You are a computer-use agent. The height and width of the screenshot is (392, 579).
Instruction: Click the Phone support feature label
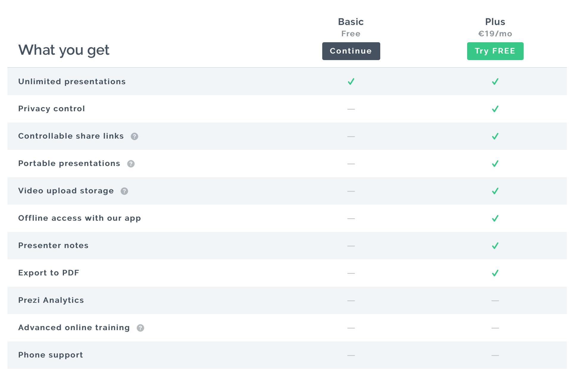point(51,355)
